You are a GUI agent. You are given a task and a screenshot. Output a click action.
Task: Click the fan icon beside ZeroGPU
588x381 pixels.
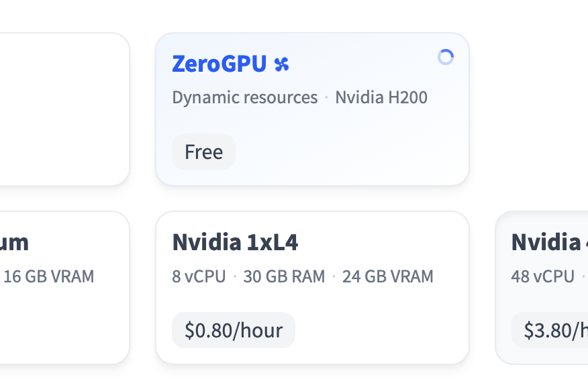[281, 64]
